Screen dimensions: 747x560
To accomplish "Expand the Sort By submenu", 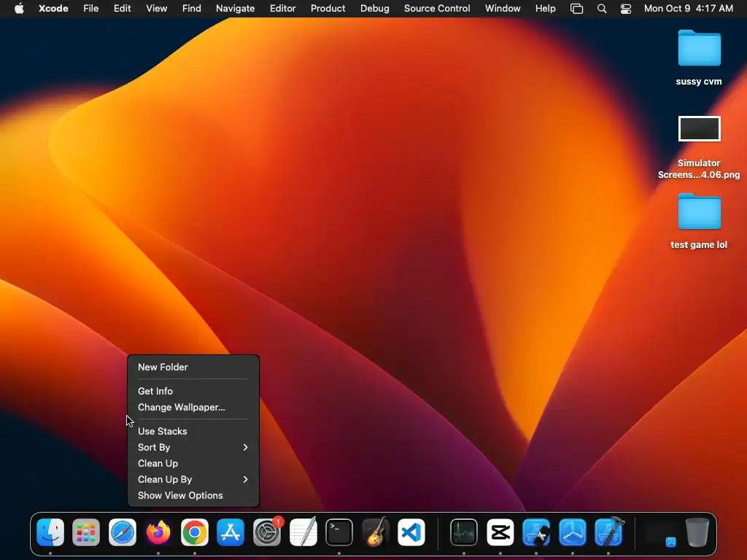I will [193, 447].
